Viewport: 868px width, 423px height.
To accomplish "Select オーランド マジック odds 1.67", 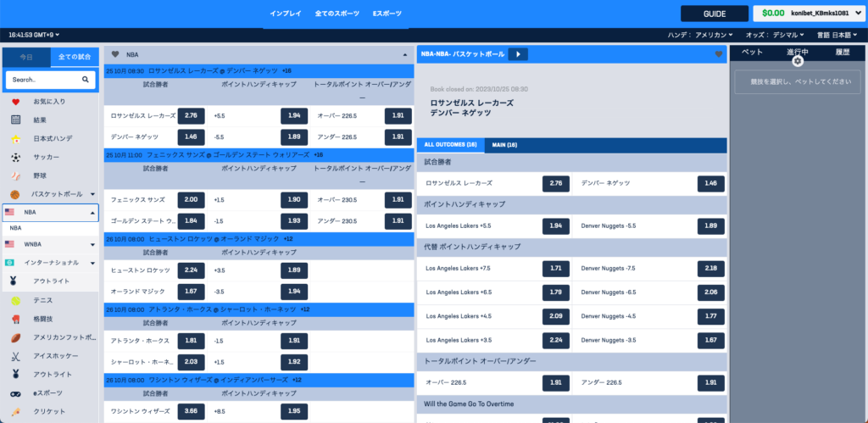I will [x=191, y=292].
